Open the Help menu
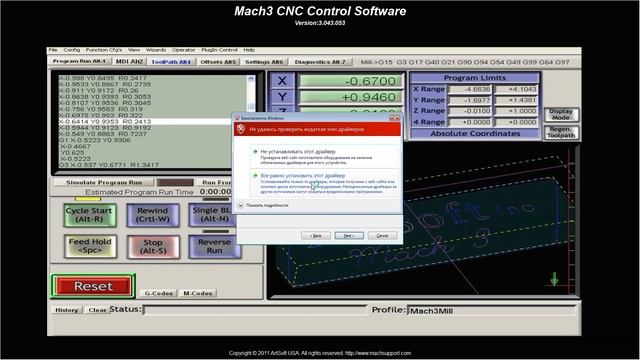 [249, 50]
